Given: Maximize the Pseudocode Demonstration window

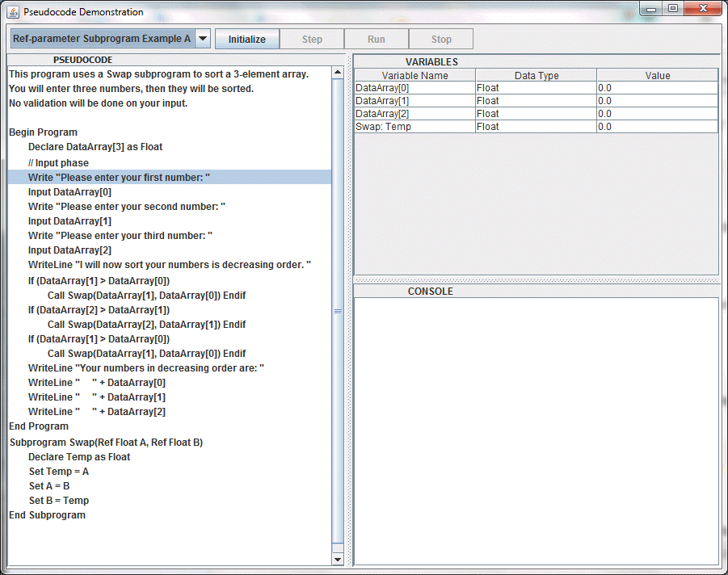Looking at the screenshot, I should [672, 9].
